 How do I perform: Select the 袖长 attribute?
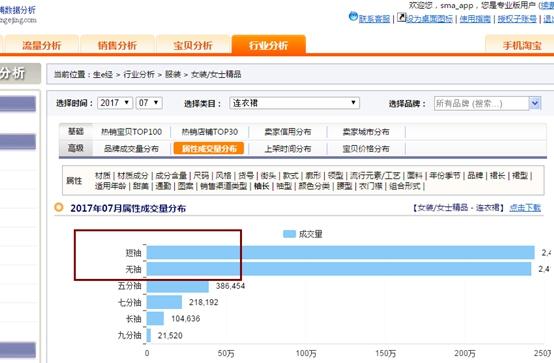[x=261, y=186]
